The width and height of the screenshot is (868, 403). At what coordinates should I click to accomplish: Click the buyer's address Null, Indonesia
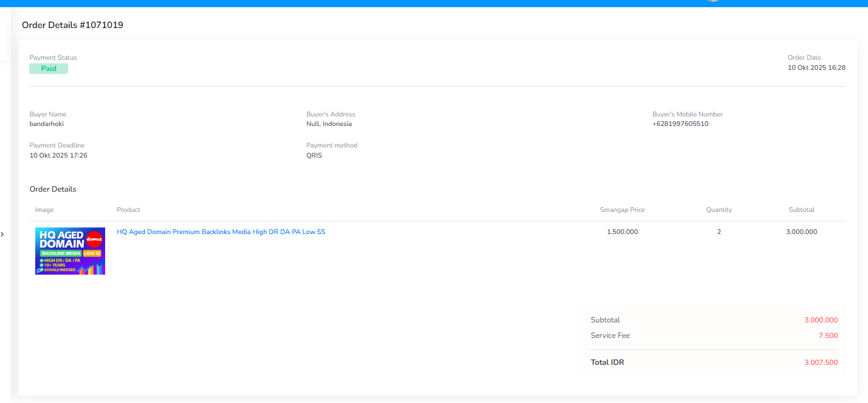pyautogui.click(x=329, y=124)
